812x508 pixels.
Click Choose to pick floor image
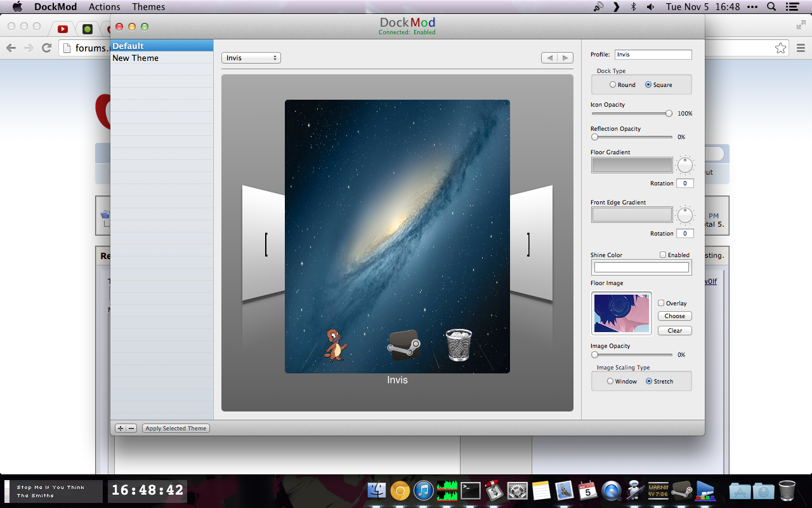pos(674,316)
